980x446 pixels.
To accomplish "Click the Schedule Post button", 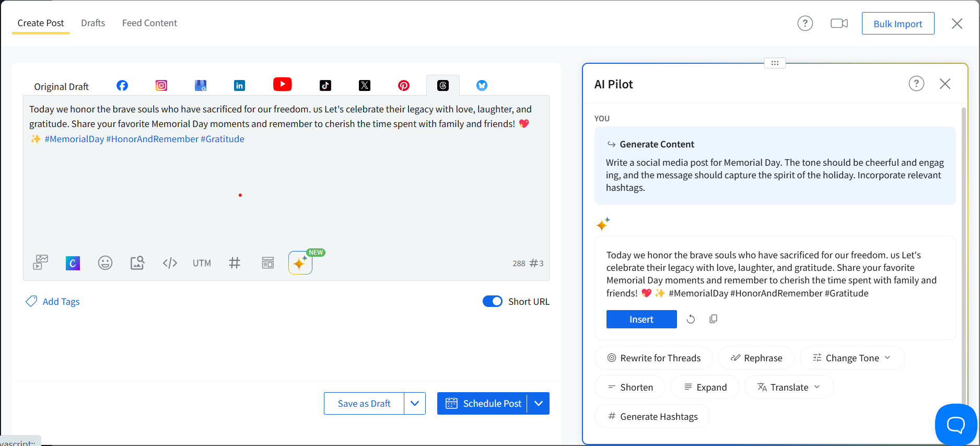I will tap(483, 404).
